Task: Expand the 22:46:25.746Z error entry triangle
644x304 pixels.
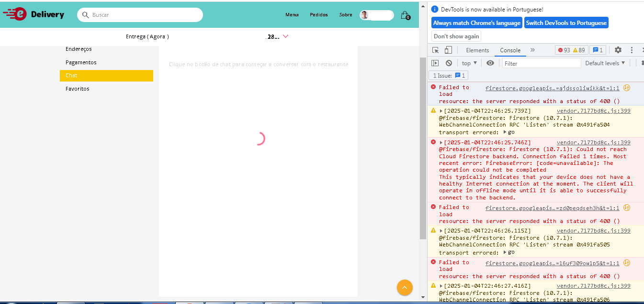Action: (x=441, y=142)
